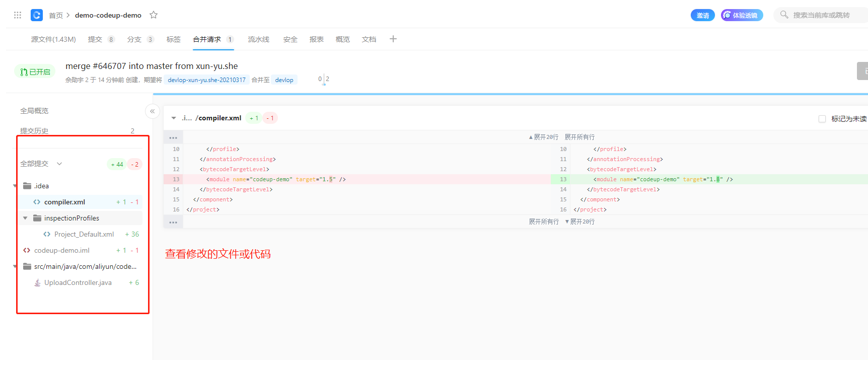Star the demo-codeup-demo repository
This screenshot has height=366, width=868.
(154, 15)
